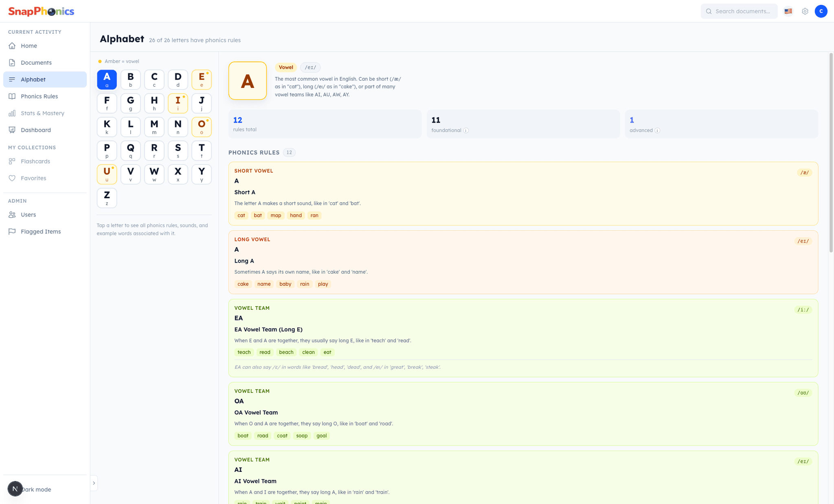Open the Phonics Rules menu item
This screenshot has height=504, width=834.
pyautogui.click(x=45, y=96)
